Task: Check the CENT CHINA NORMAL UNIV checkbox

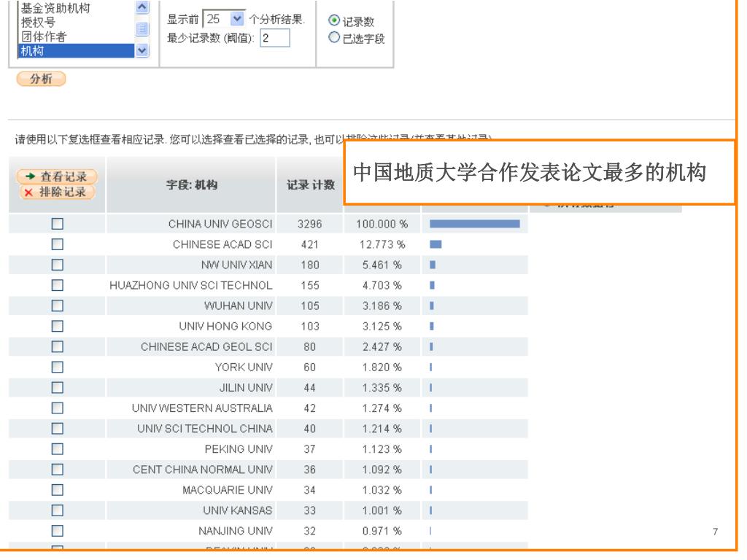Action: coord(57,470)
